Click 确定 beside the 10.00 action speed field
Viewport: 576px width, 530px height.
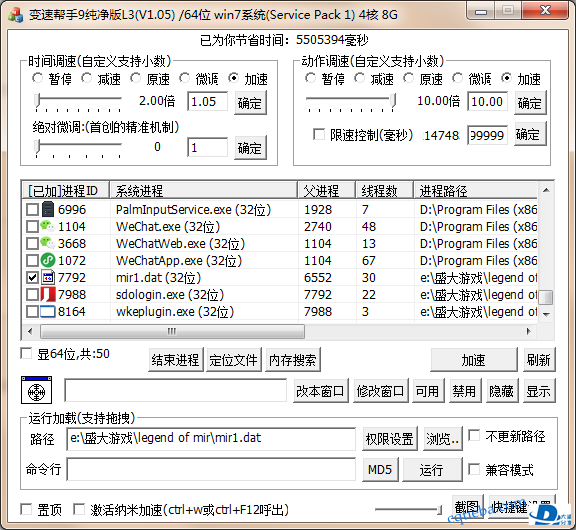530,103
